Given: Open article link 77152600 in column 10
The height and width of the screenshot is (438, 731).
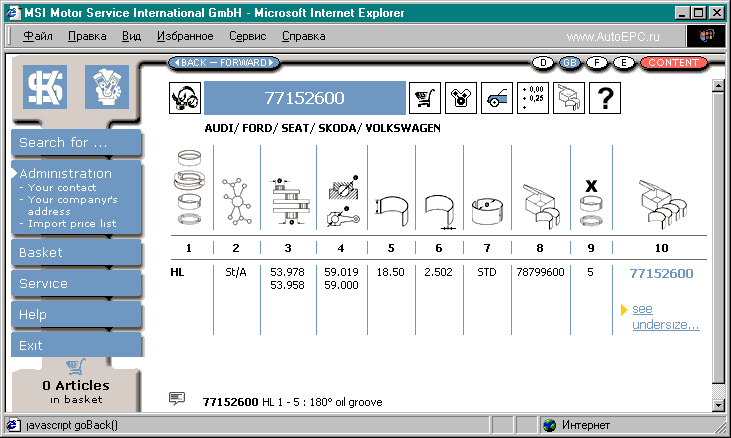Looking at the screenshot, I should coord(661,274).
